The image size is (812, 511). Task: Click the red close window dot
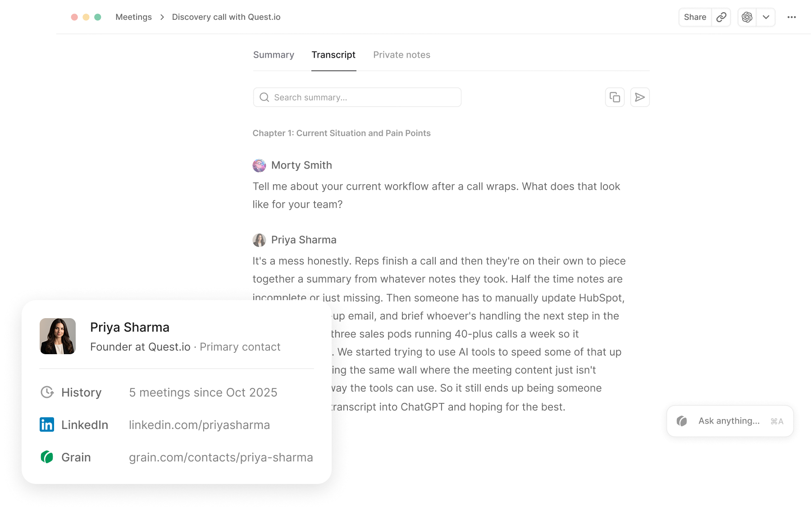pyautogui.click(x=74, y=17)
